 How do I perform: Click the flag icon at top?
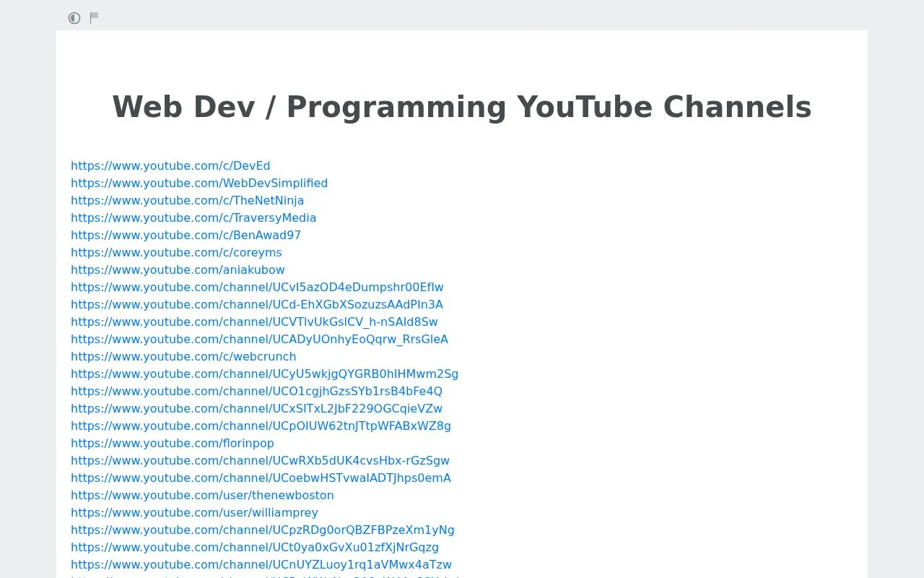(94, 17)
